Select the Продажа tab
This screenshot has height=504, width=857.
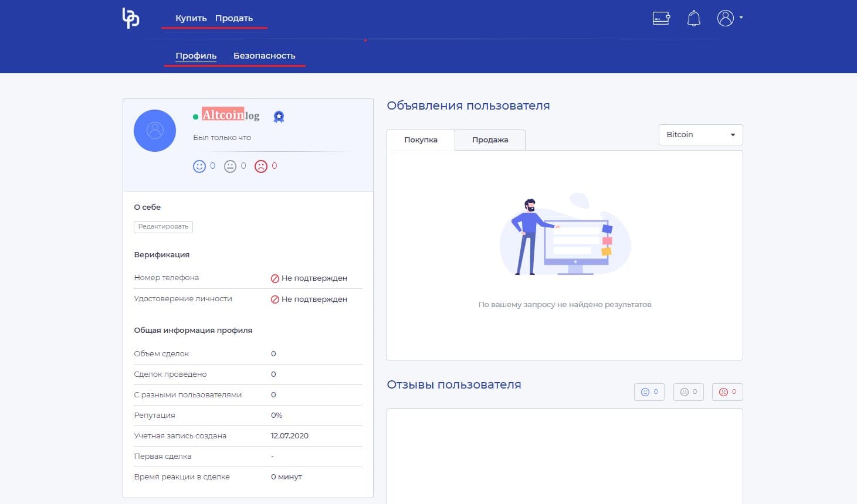pos(490,140)
